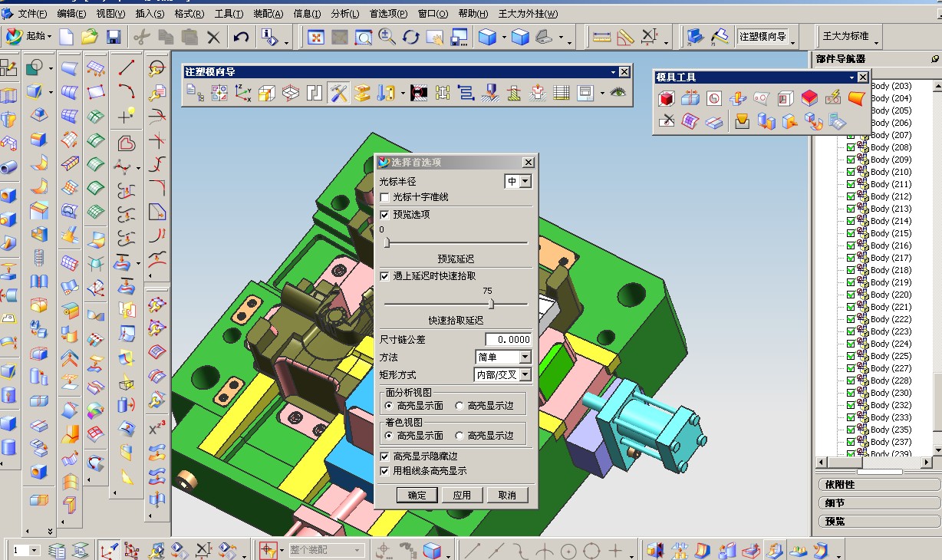
Task: Click the mold base library icon
Action: (362, 94)
